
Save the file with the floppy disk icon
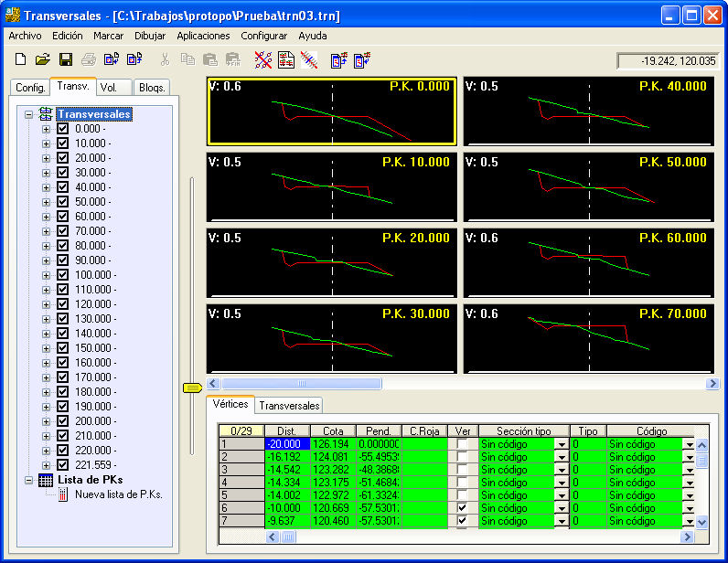pos(66,59)
